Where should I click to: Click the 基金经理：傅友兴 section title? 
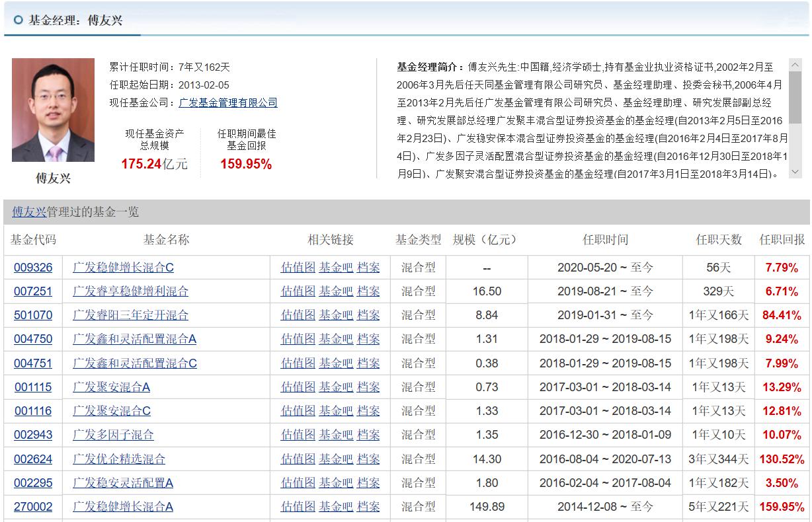(x=75, y=20)
